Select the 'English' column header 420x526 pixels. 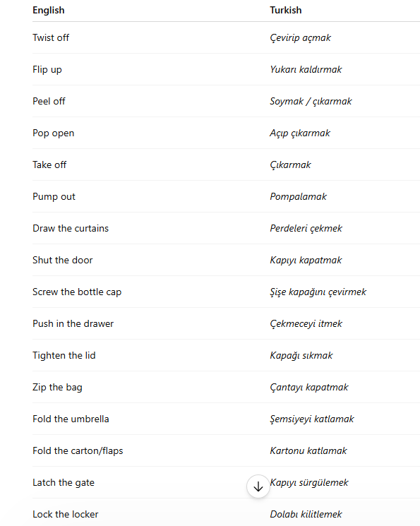tap(48, 11)
